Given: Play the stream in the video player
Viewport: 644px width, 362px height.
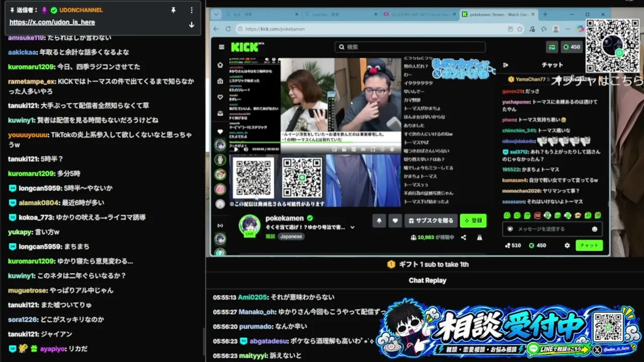Looking at the screenshot, I should (236, 149).
